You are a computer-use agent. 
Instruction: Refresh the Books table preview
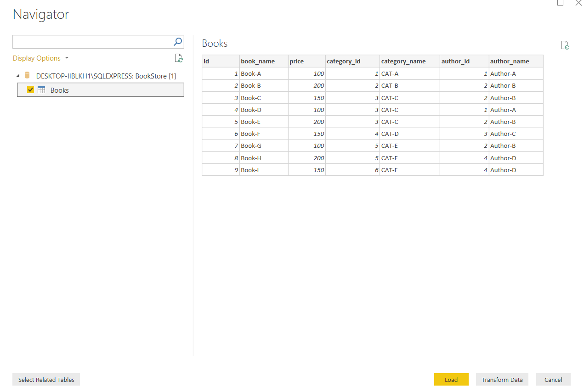565,45
